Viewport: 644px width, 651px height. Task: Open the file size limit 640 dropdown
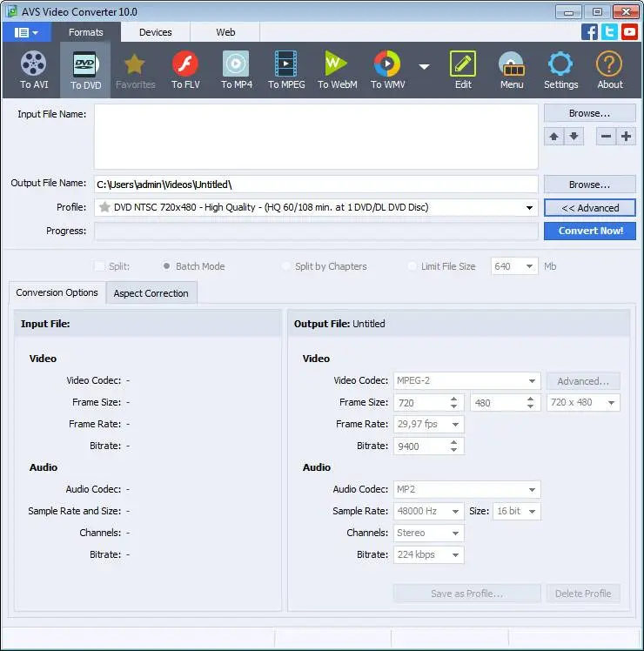529,266
